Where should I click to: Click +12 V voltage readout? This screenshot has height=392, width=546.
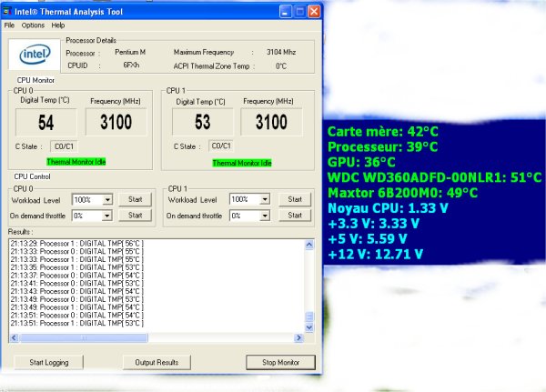coord(375,254)
